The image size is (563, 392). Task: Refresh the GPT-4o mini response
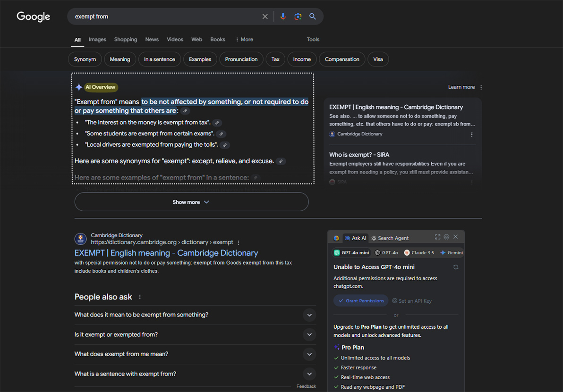pyautogui.click(x=456, y=267)
